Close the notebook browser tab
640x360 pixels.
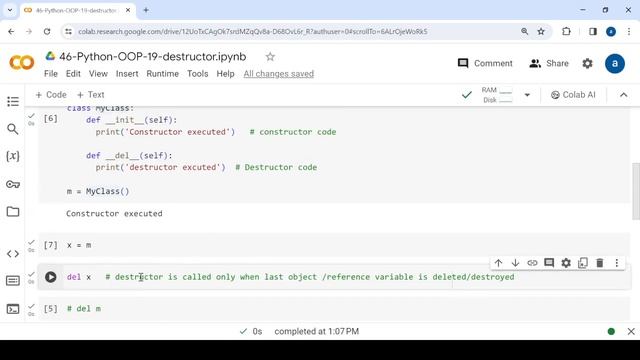pos(128,10)
